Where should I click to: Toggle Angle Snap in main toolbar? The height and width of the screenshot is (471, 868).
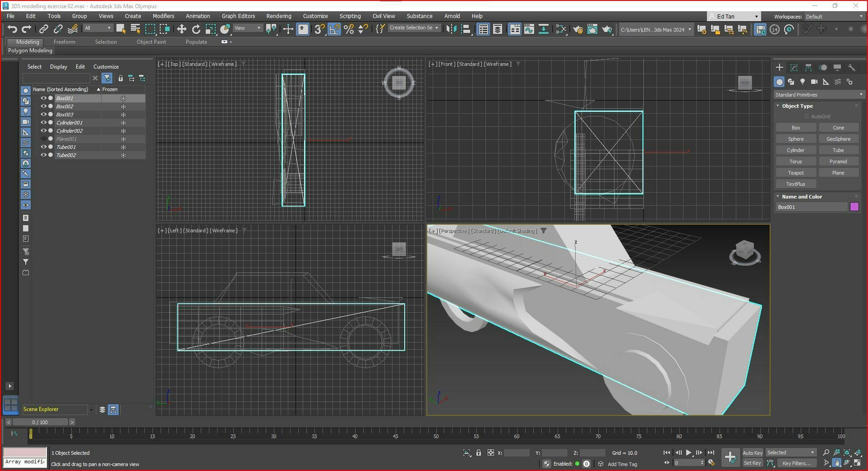(334, 29)
